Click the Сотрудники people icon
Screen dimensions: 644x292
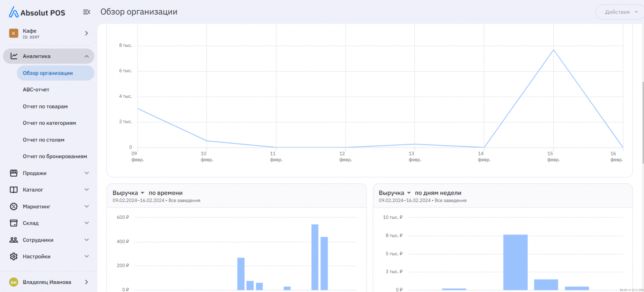coord(14,240)
